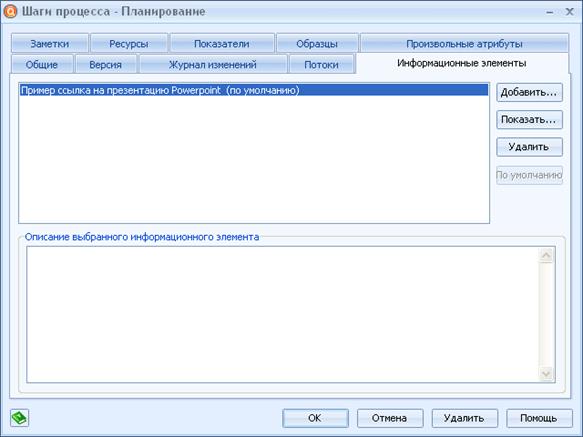Click description scrollbar down arrow

click(x=546, y=373)
